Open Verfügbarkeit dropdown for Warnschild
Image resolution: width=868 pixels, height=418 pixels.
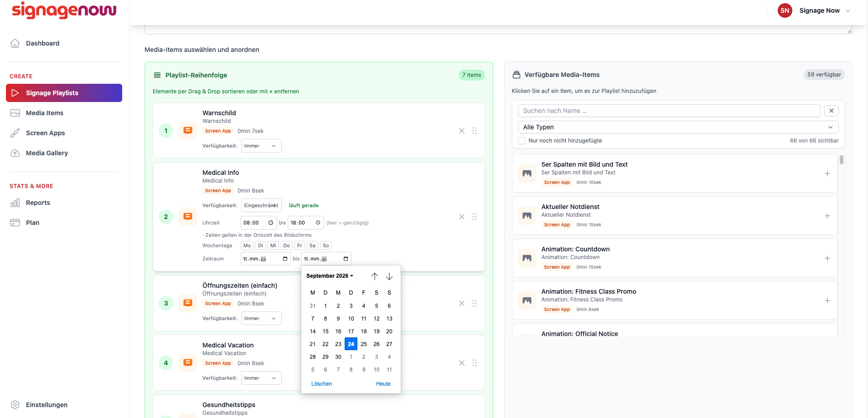(261, 146)
